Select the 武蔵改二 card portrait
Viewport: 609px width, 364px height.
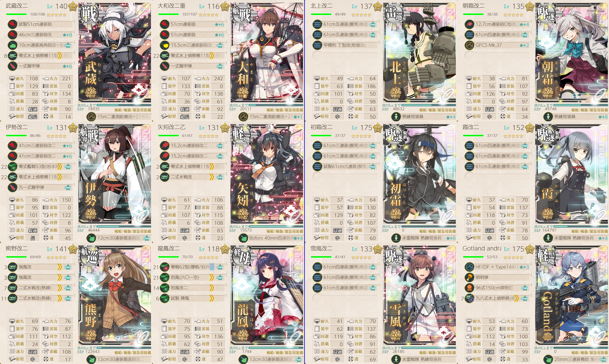pos(115,52)
